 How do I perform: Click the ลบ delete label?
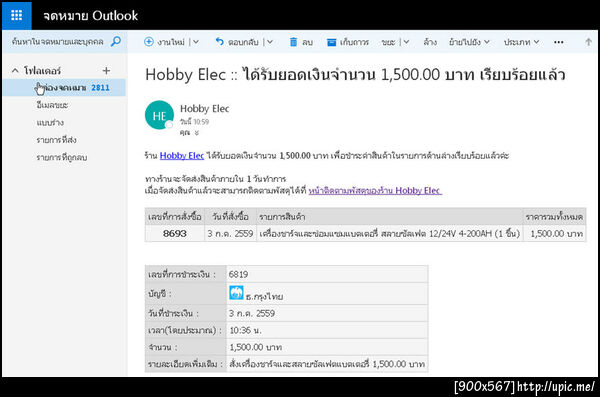coord(307,42)
